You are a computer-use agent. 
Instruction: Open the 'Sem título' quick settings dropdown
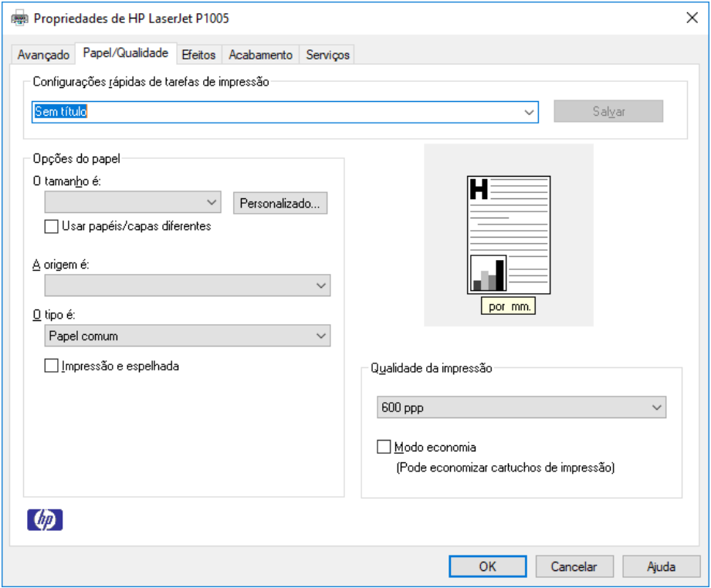(529, 112)
